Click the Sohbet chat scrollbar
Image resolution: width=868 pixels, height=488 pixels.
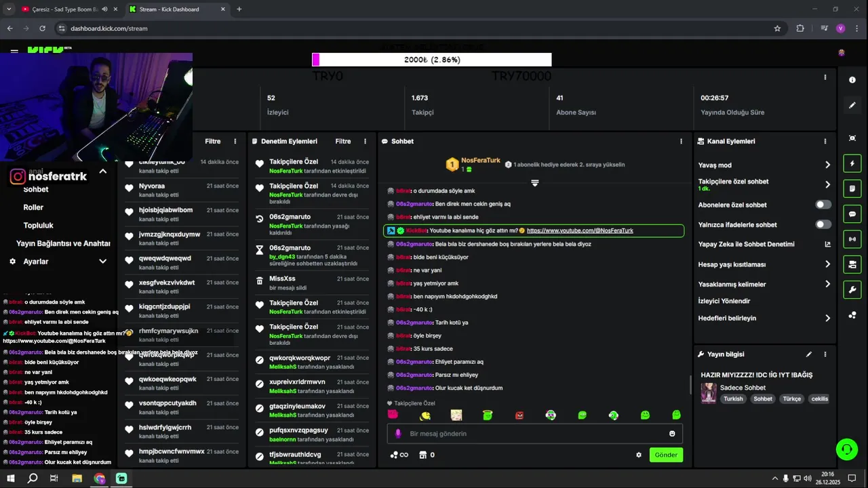coord(690,384)
